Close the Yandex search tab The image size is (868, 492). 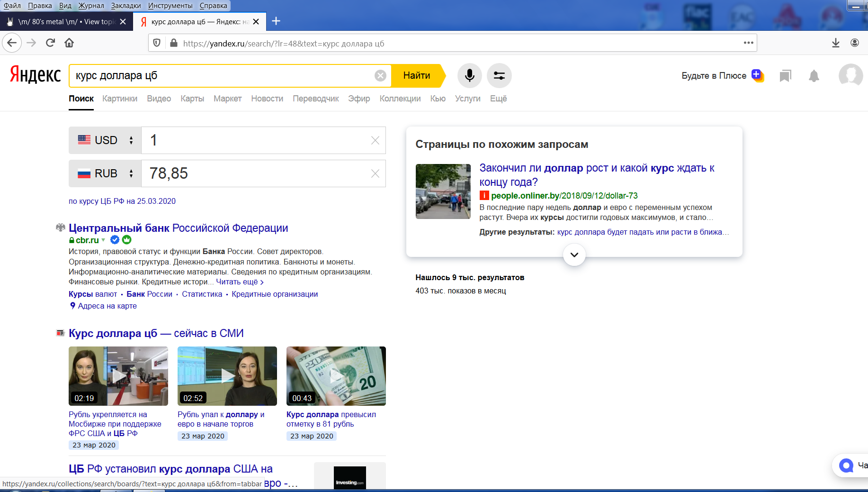tap(256, 22)
